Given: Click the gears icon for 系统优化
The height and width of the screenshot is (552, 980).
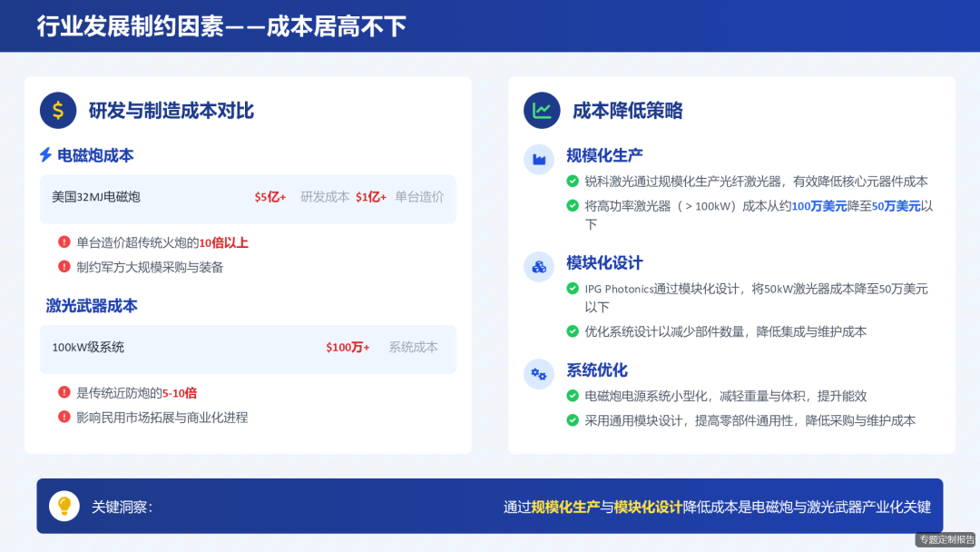Looking at the screenshot, I should coord(539,374).
